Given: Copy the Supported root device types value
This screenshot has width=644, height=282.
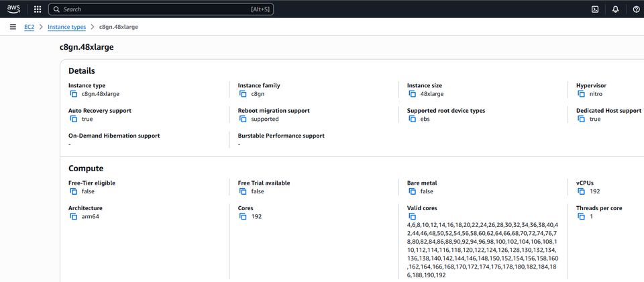Looking at the screenshot, I should 413,119.
